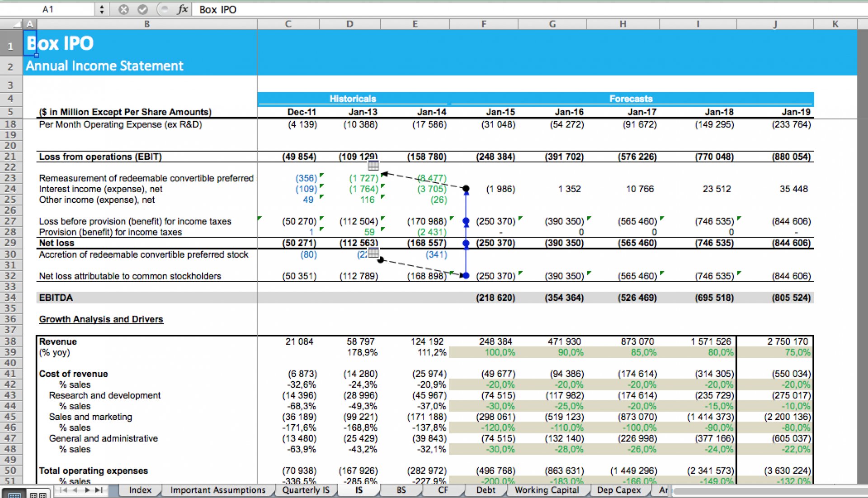The width and height of the screenshot is (868, 498).
Task: Select Net loss label cell
Action: tap(56, 243)
